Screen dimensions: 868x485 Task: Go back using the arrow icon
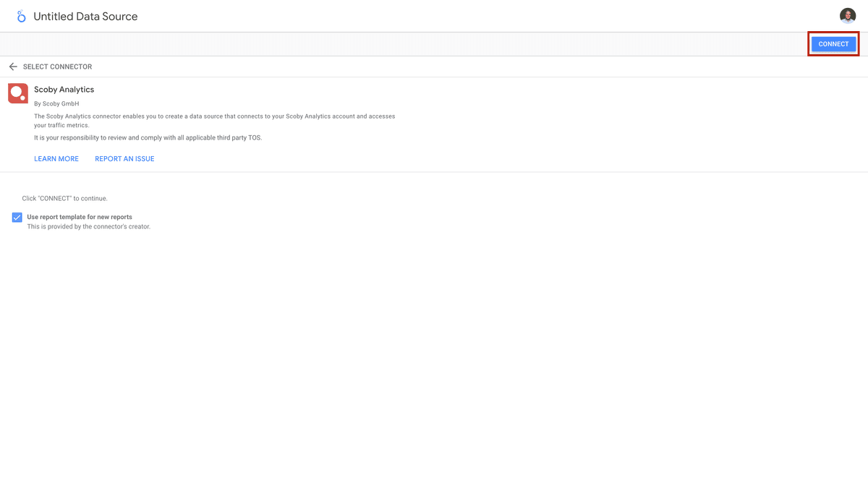point(13,66)
